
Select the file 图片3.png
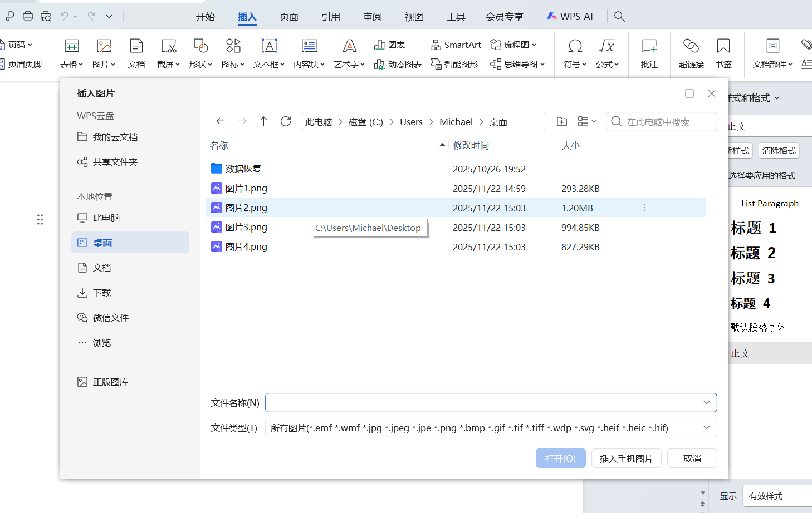[456, 227]
